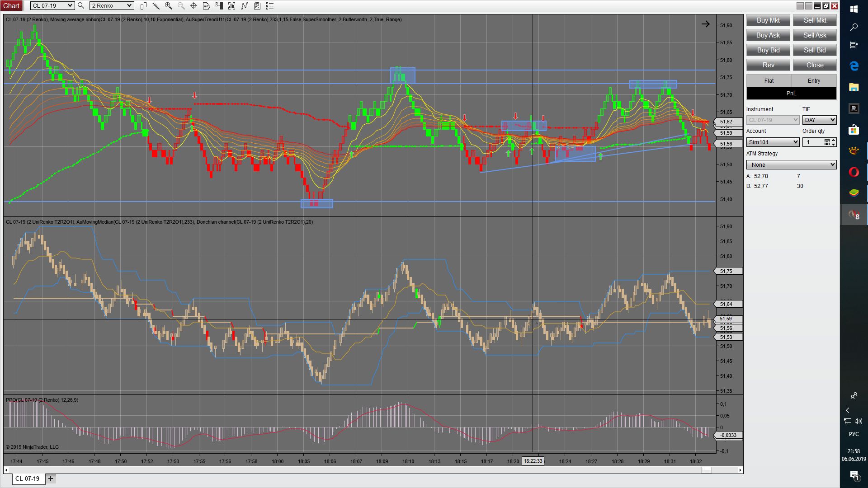Open the Chart Trader Instrument dropdown

click(773, 120)
